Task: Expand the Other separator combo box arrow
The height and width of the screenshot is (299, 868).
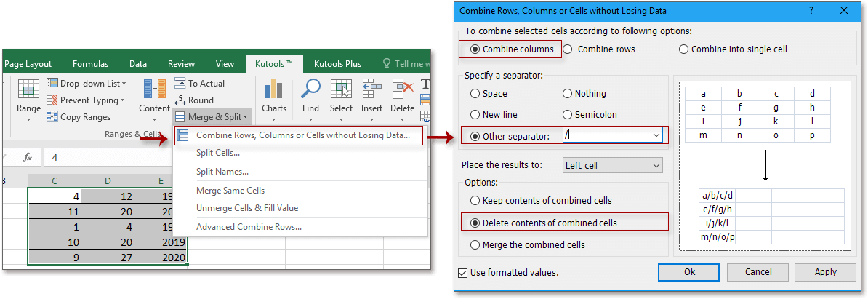Action: (x=656, y=136)
